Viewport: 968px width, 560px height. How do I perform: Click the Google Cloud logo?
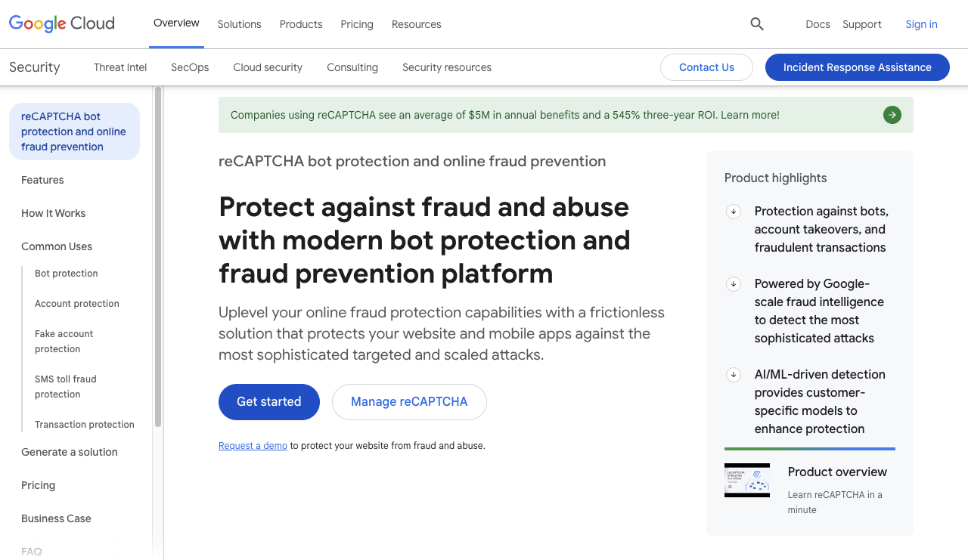tap(62, 23)
